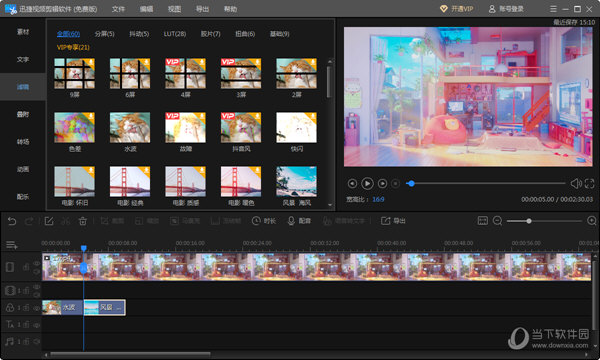Screen dimensions: 600x360
Task: Select the Animation (动画) sidebar tab
Action: click(x=23, y=169)
